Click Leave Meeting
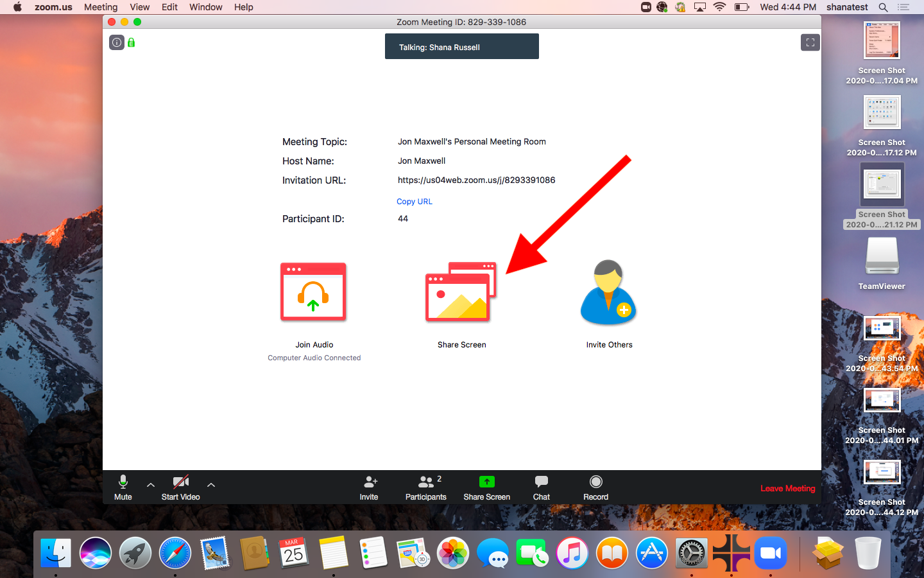This screenshot has width=924, height=578. 788,489
